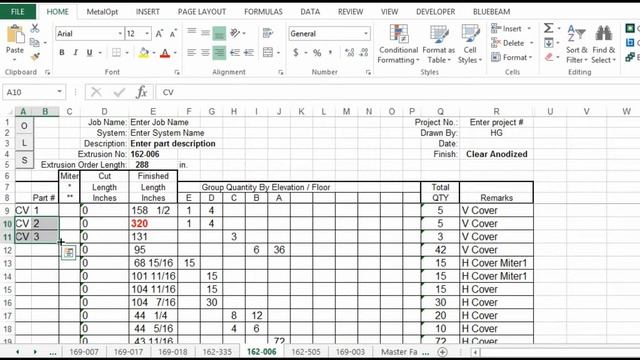The image size is (640, 360).
Task: Toggle bottom align button
Action: point(219,33)
